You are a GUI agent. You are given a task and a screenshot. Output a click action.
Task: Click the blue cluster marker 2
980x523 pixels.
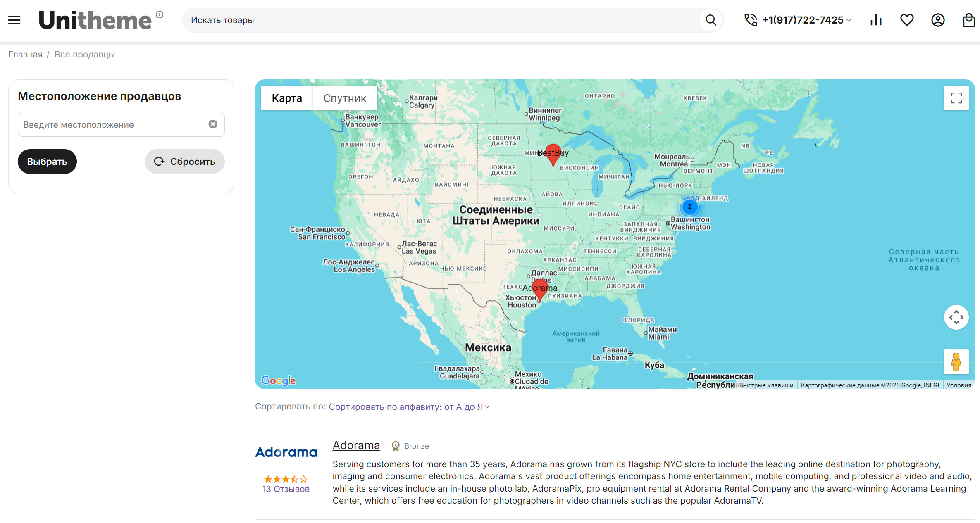tap(689, 207)
